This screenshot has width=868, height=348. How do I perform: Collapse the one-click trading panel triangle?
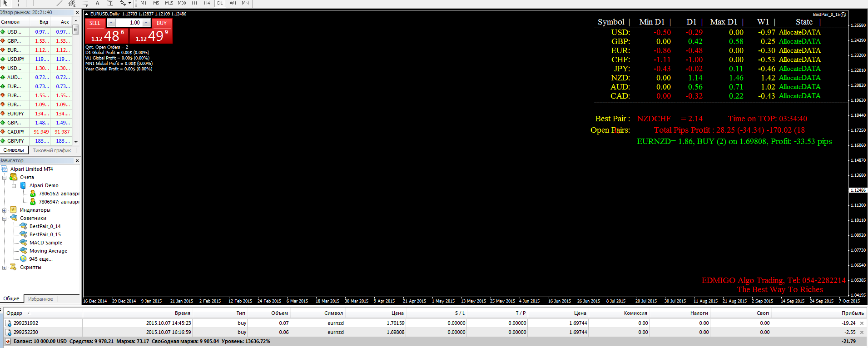pyautogui.click(x=86, y=14)
